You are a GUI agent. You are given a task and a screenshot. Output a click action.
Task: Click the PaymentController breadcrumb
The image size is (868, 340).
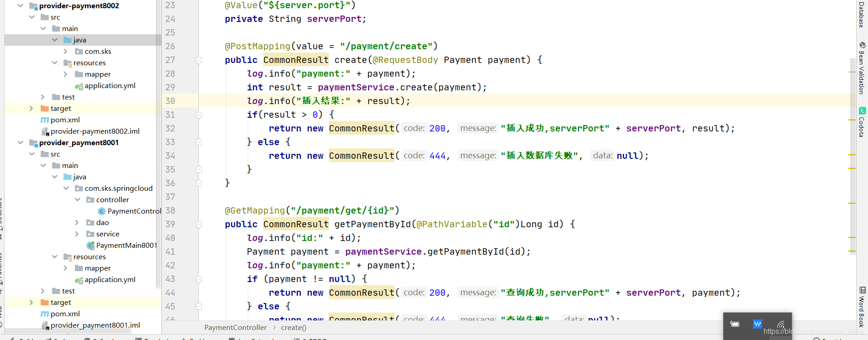[235, 328]
